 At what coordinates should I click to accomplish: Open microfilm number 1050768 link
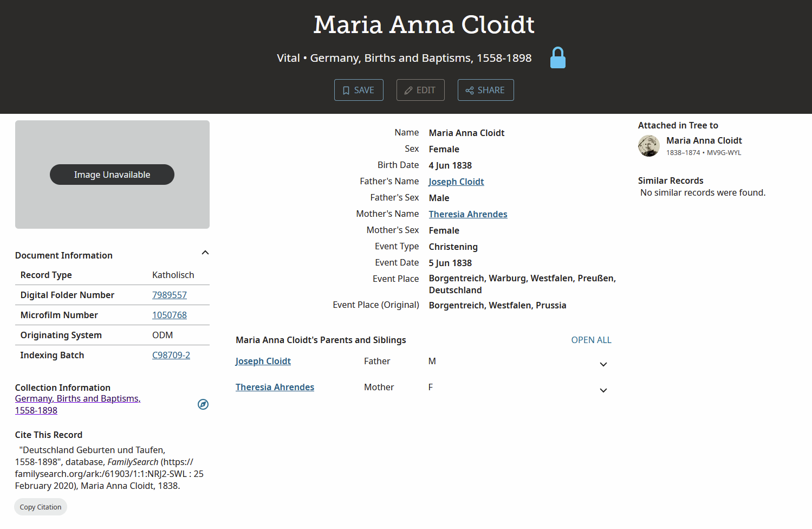[x=170, y=315]
